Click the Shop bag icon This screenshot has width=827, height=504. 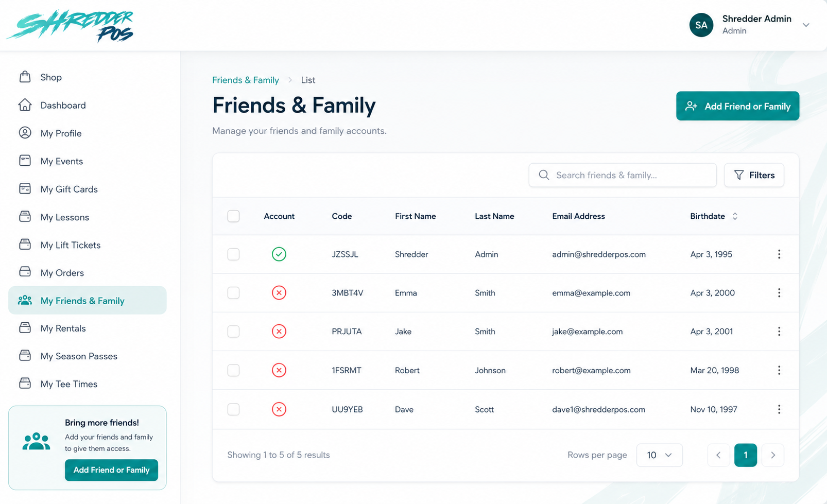[25, 77]
